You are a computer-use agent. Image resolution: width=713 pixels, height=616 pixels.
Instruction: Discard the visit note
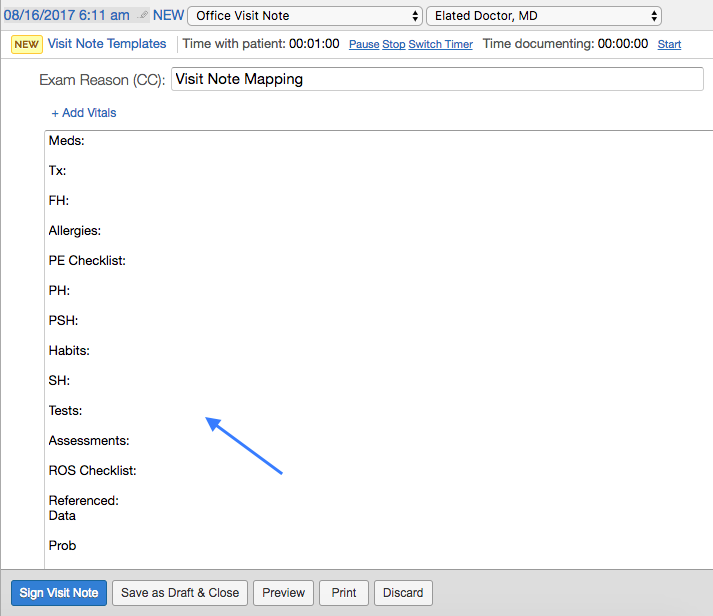point(404,593)
